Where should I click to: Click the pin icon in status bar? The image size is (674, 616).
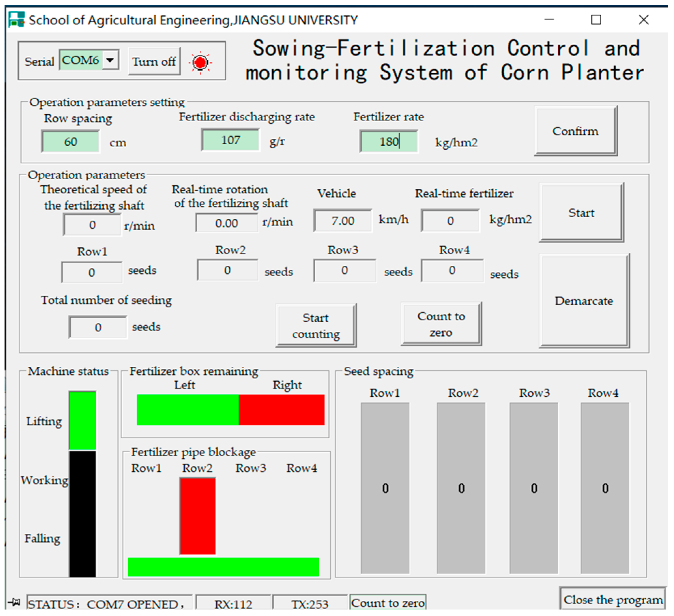click(x=14, y=602)
